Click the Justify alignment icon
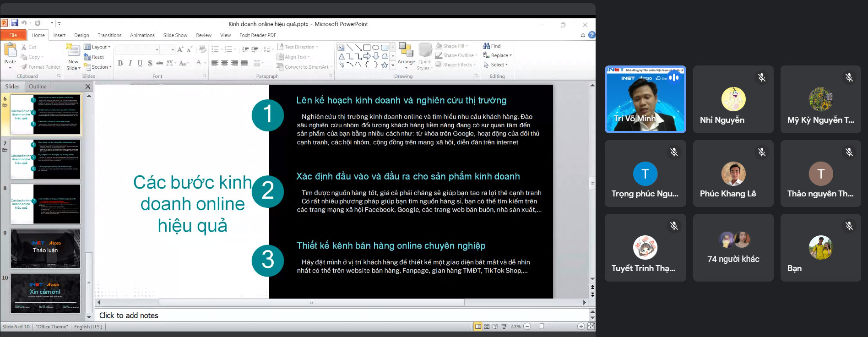The height and width of the screenshot is (337, 868). click(x=244, y=63)
